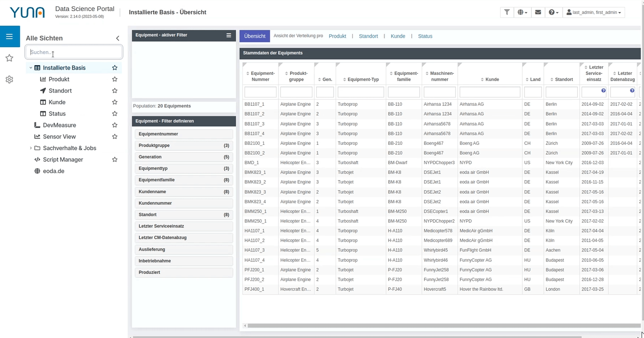Screen dimensions: 644x338
Task: Sort table by Kunde column
Action: coord(490,79)
